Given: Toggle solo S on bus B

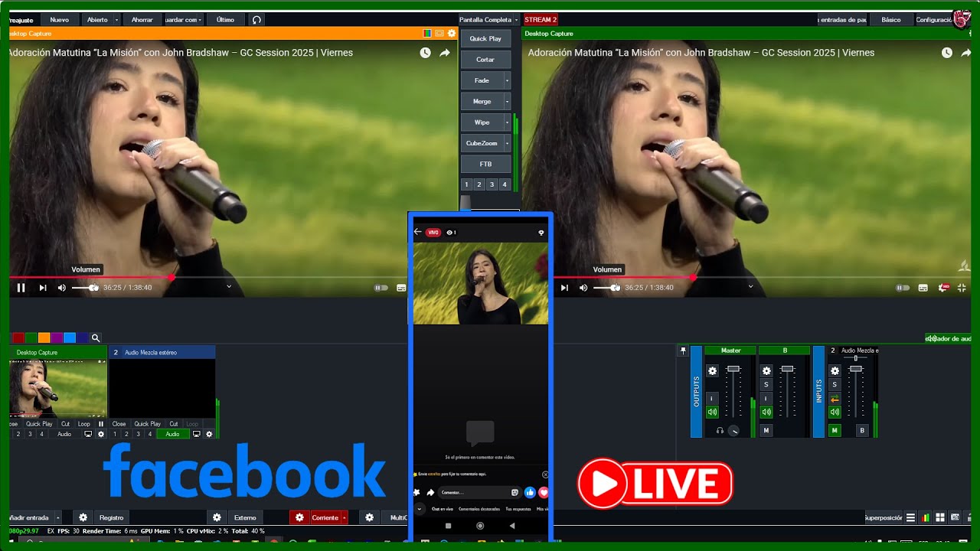Looking at the screenshot, I should (766, 384).
